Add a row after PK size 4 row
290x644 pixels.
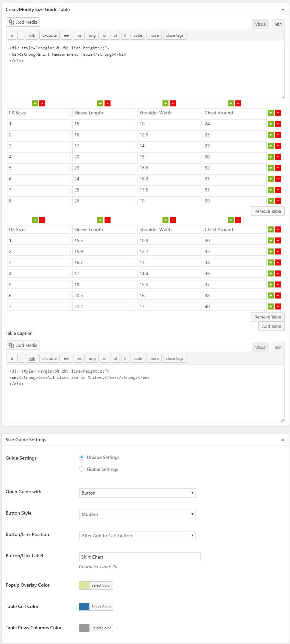tap(271, 157)
